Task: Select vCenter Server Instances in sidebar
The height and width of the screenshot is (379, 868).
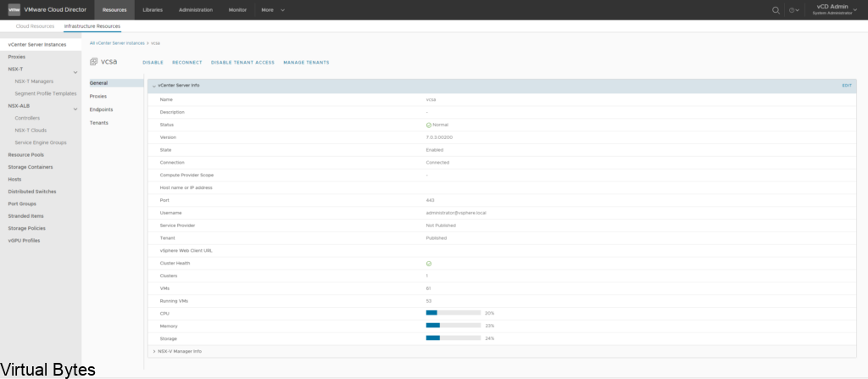Action: pyautogui.click(x=41, y=45)
